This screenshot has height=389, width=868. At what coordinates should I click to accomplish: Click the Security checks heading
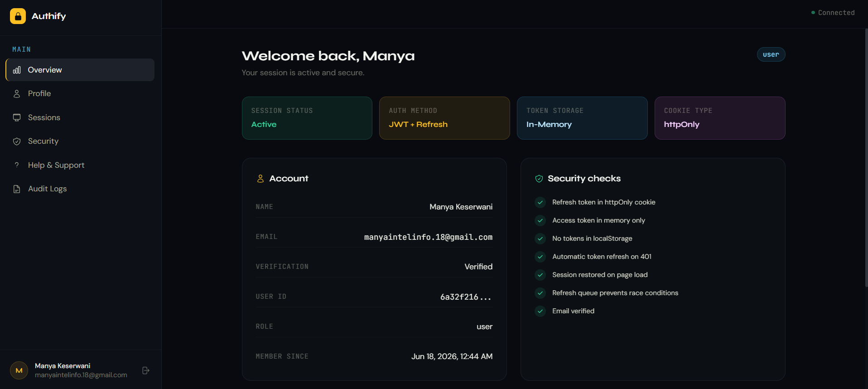pyautogui.click(x=584, y=179)
